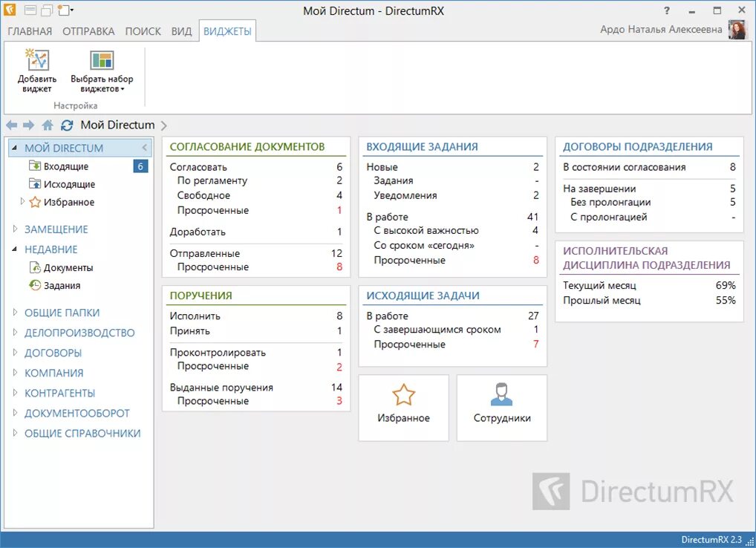Click СОГЛАСОВАНИЕ ДОКУМЕНТОВ widget header
Image resolution: width=756 pixels, height=548 pixels.
[x=247, y=146]
